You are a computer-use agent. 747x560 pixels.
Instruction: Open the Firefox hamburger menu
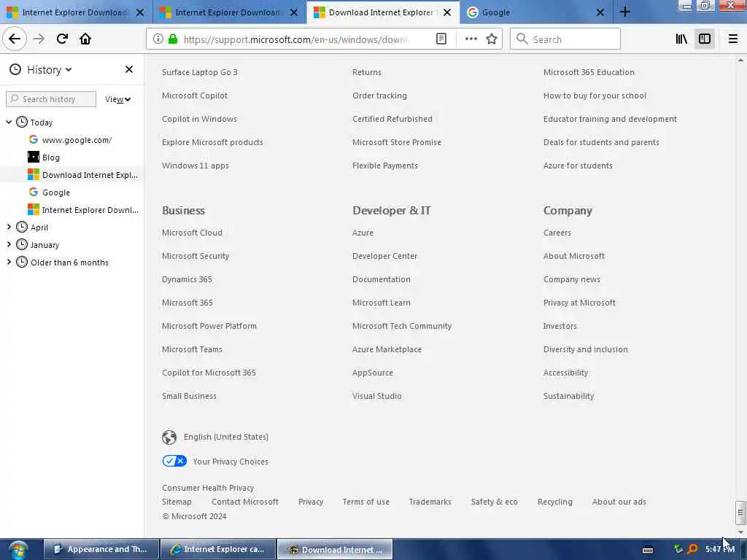tap(733, 39)
